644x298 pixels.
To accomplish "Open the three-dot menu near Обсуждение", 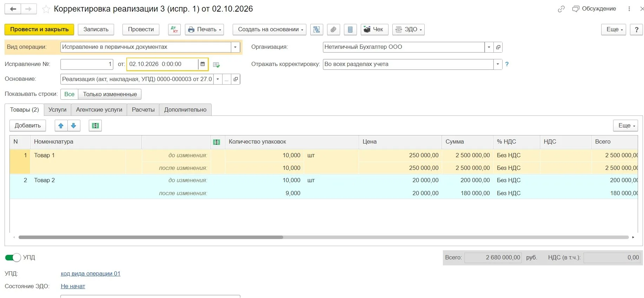I will point(629,9).
